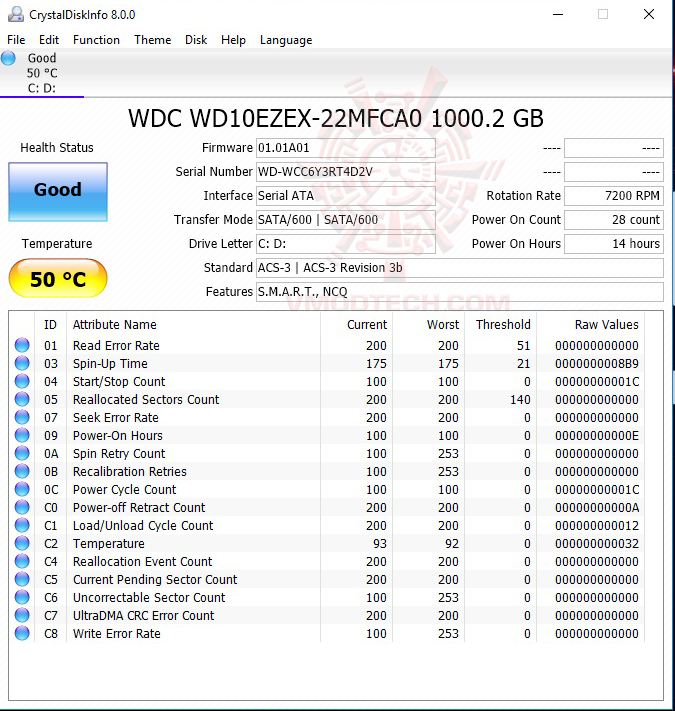
Task: Click status orb for Current Pending Sector Count
Action: tap(22, 579)
